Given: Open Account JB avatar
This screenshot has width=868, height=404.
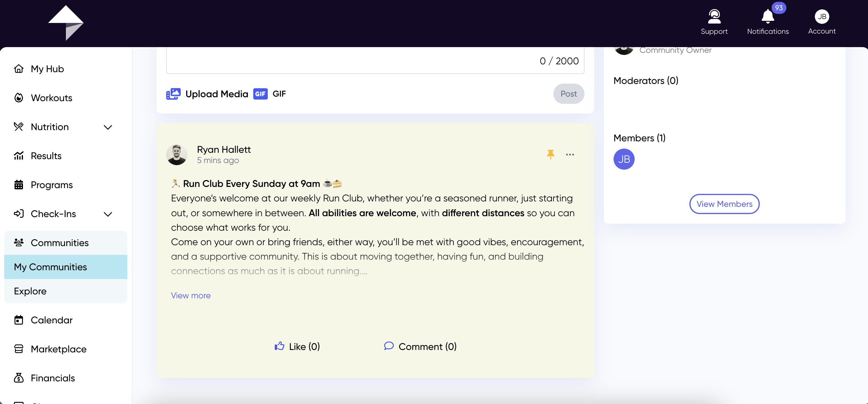Looking at the screenshot, I should [822, 17].
